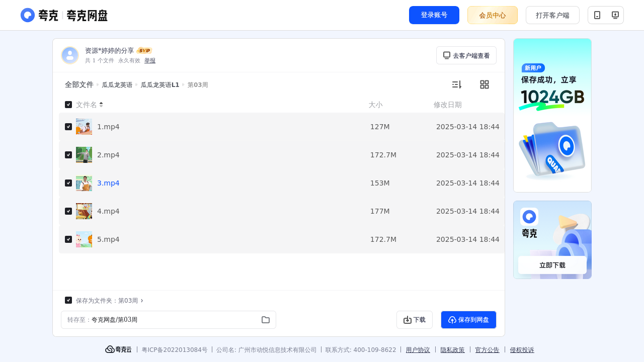Open 官方公告 link in footer
This screenshot has height=362, width=644.
pos(488,349)
